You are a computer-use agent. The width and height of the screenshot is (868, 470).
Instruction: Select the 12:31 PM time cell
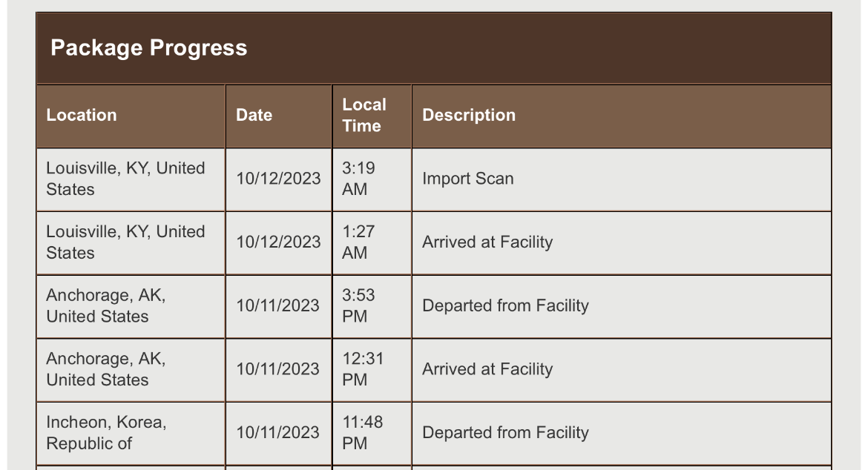[x=372, y=370]
